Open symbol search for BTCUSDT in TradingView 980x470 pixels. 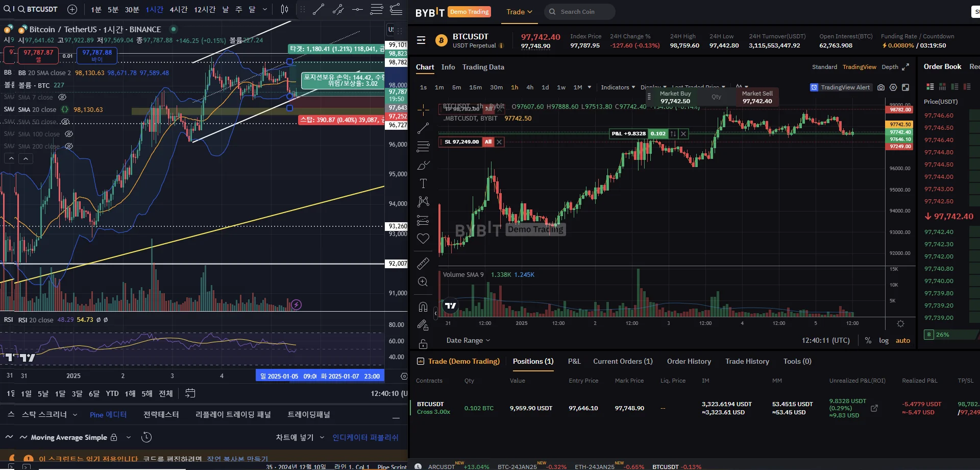point(38,9)
